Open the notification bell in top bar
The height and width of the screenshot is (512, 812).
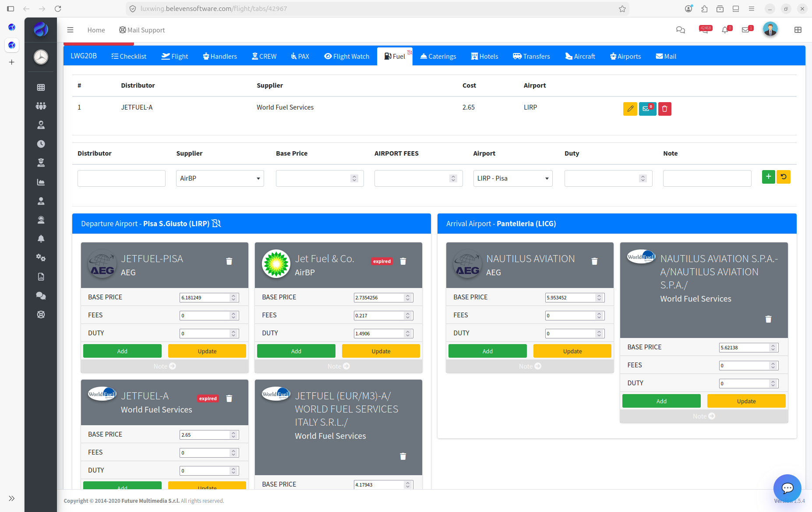pos(725,30)
